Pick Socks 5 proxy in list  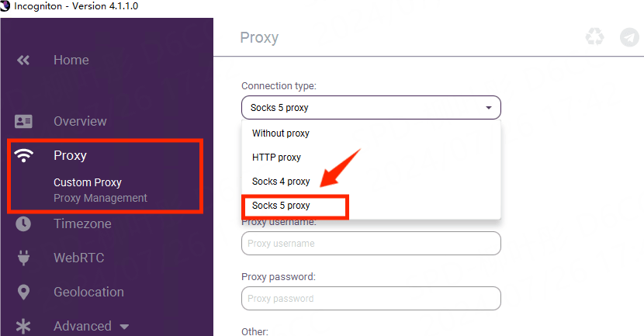click(x=281, y=206)
